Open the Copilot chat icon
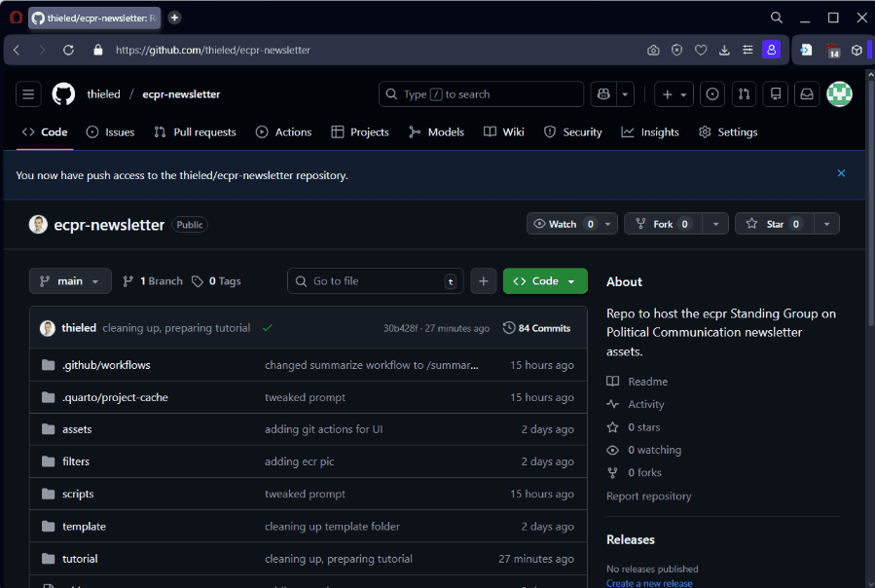The width and height of the screenshot is (875, 588). click(603, 94)
